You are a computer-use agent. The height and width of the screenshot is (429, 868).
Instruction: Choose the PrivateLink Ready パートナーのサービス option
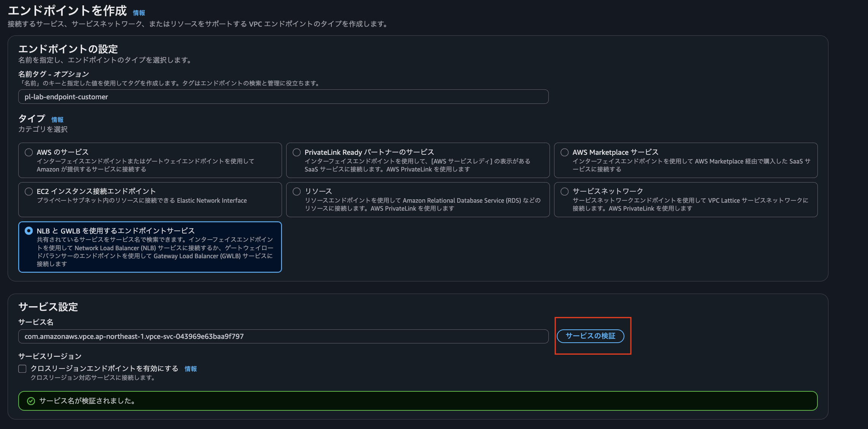tap(297, 152)
